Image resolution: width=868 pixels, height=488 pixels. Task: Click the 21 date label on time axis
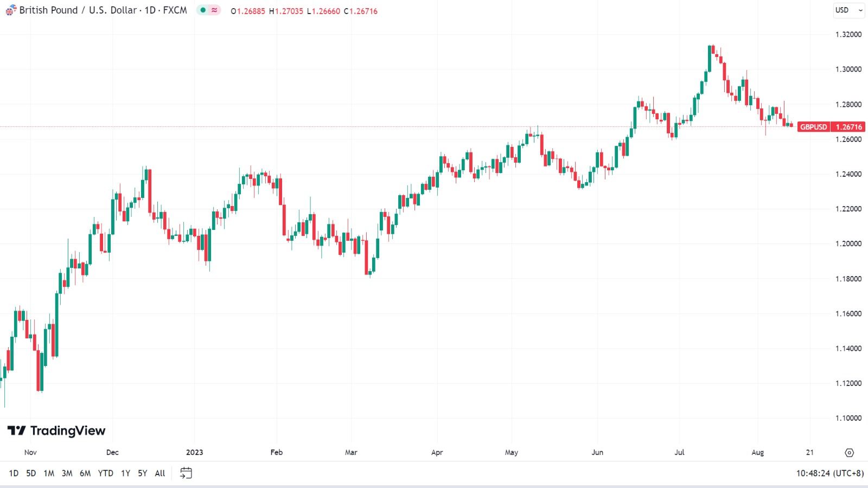point(810,452)
